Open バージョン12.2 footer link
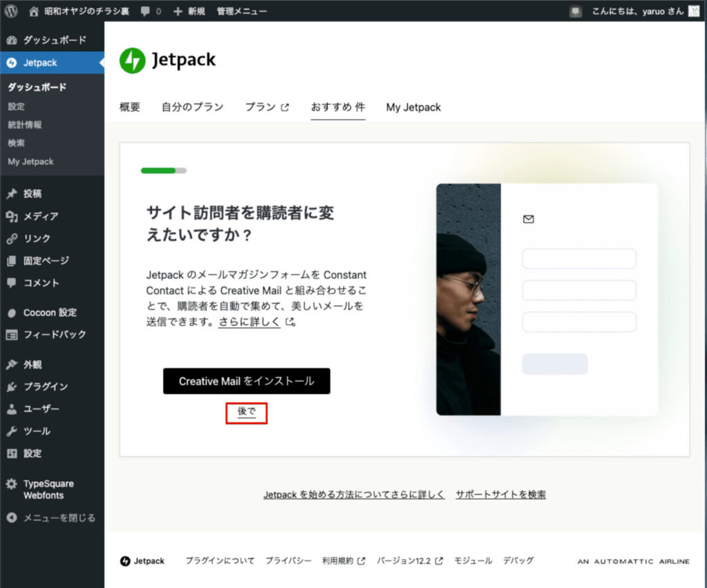The width and height of the screenshot is (707, 588). pos(410,560)
